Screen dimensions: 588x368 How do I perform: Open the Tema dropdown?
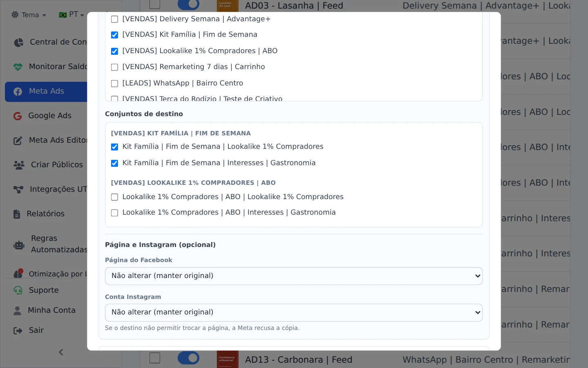(x=29, y=15)
